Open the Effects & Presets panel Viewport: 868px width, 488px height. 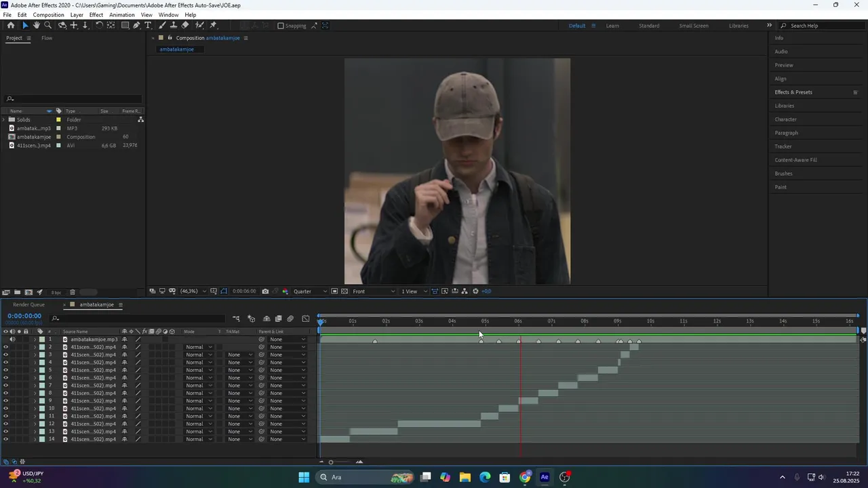point(793,92)
